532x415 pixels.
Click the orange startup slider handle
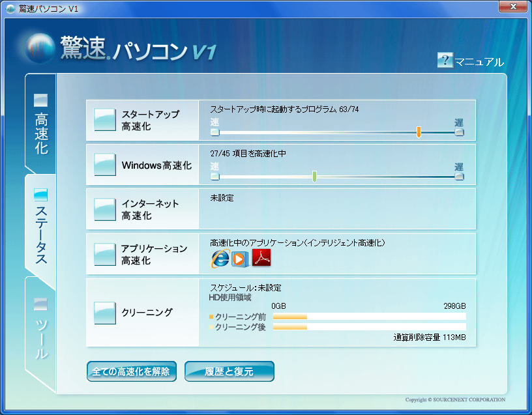click(x=419, y=132)
